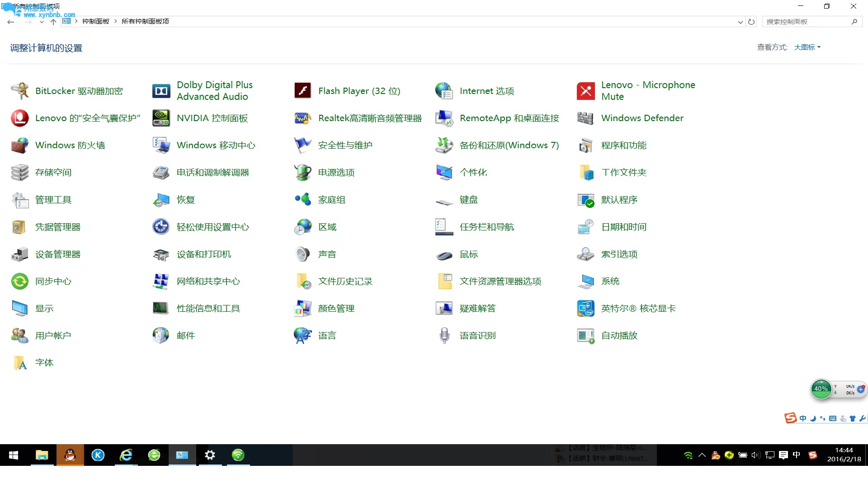Viewport: 868px width, 488px height.
Task: Click 所有控制面板项 breadcrumb
Action: point(145,21)
